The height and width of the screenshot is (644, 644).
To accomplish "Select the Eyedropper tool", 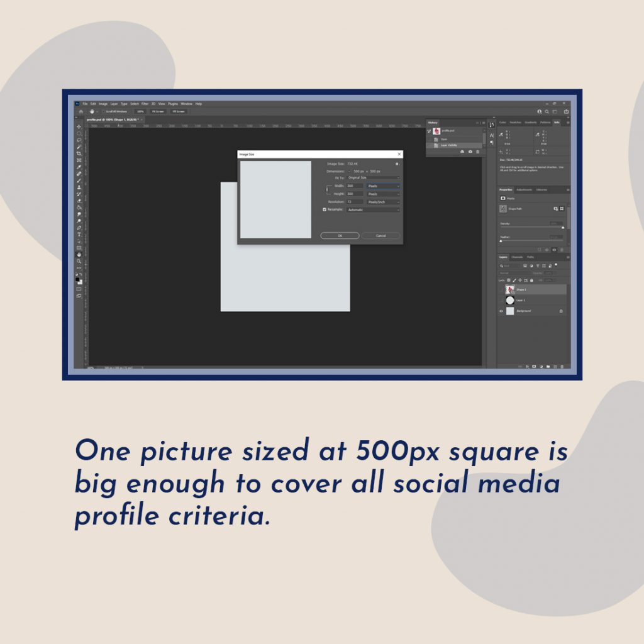I will point(79,167).
